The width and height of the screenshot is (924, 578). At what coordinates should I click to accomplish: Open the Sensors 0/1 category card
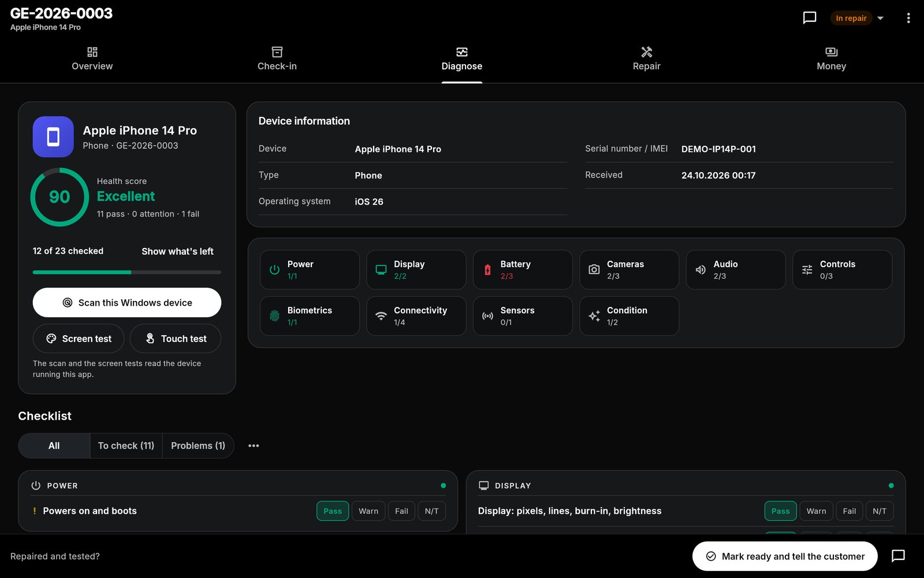(x=523, y=316)
